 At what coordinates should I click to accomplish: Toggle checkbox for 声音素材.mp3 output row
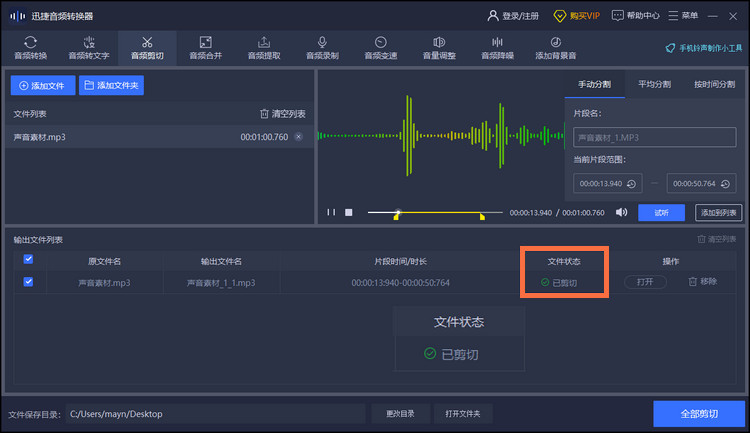[28, 282]
